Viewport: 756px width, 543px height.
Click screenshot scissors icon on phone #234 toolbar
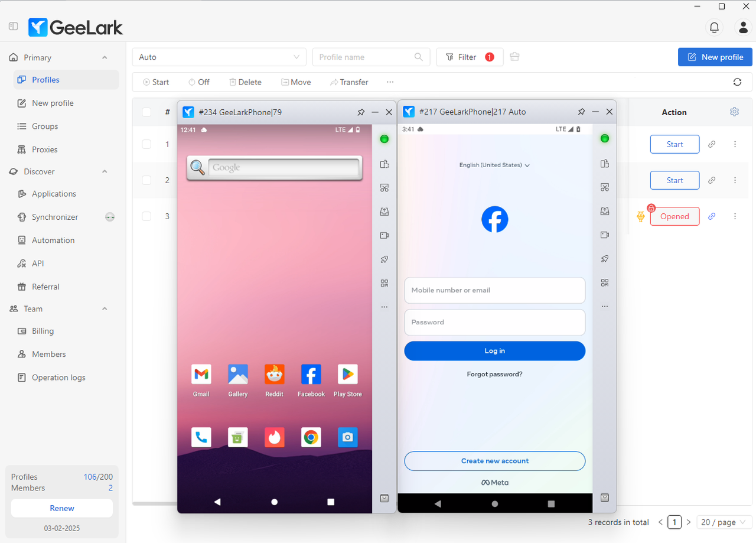pyautogui.click(x=384, y=188)
